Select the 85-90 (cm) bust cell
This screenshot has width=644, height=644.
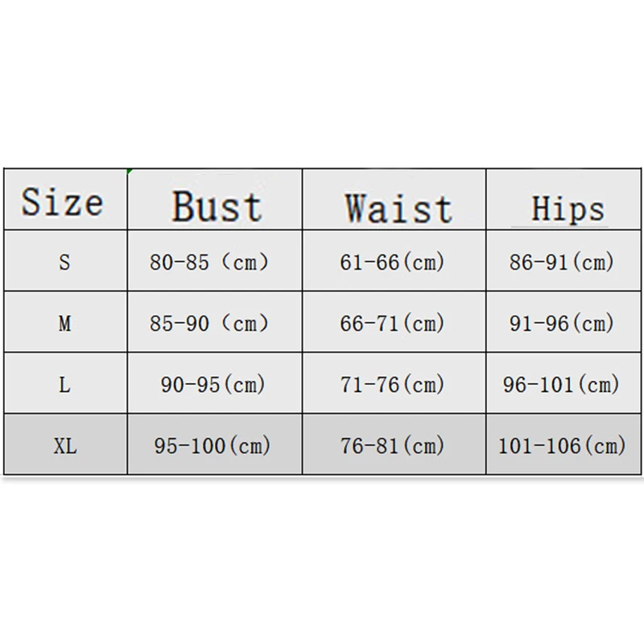point(208,324)
